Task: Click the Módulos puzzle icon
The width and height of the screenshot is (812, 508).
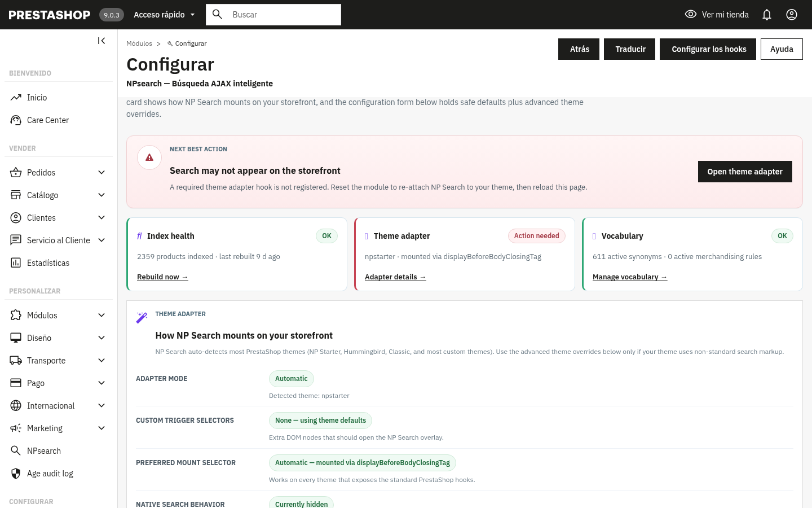Action: tap(16, 316)
